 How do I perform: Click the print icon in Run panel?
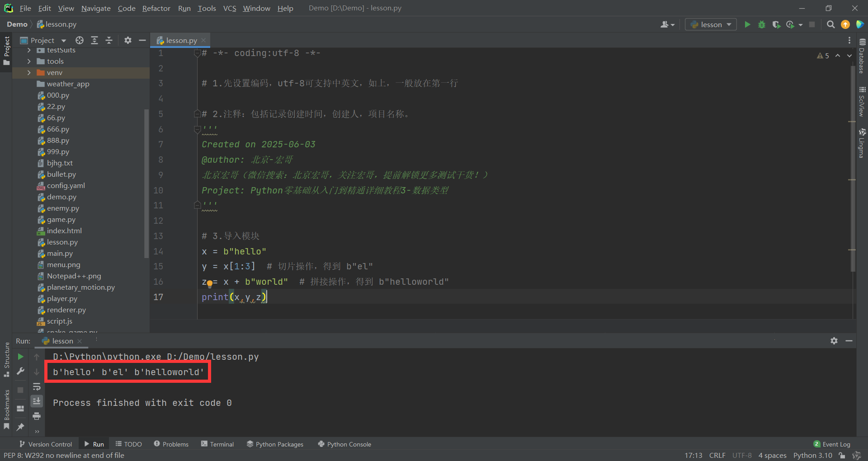(37, 416)
